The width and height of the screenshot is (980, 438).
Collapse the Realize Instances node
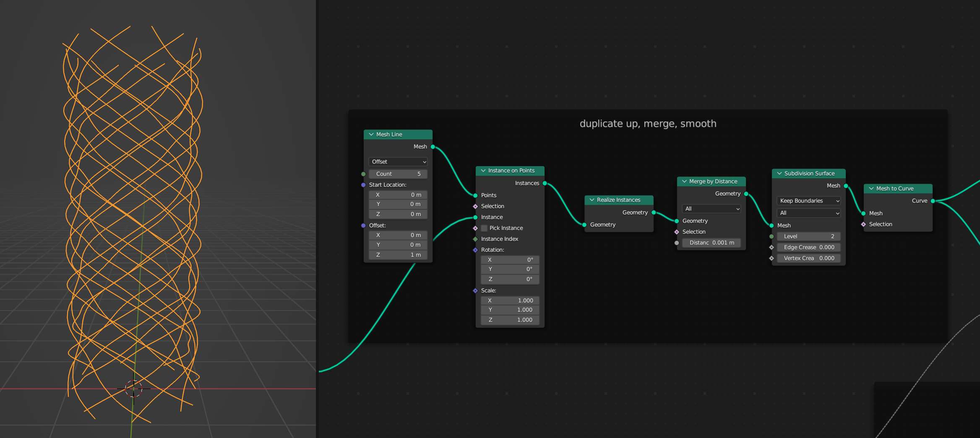[592, 200]
